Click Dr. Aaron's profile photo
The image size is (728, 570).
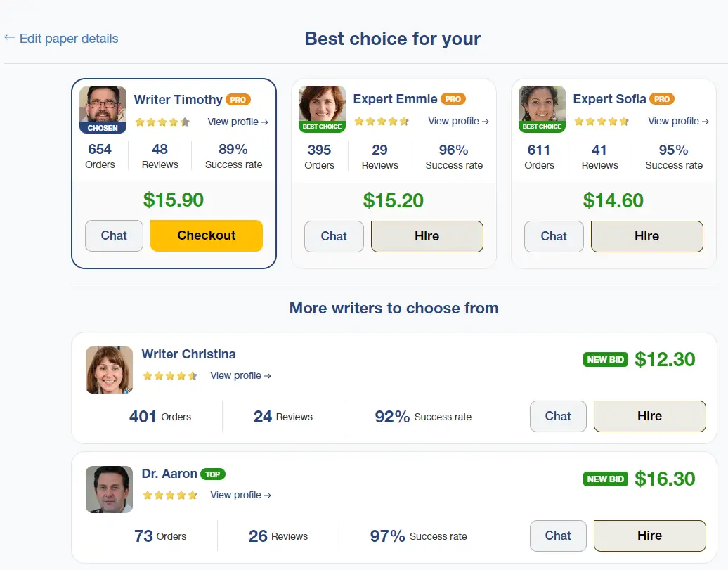pos(109,489)
